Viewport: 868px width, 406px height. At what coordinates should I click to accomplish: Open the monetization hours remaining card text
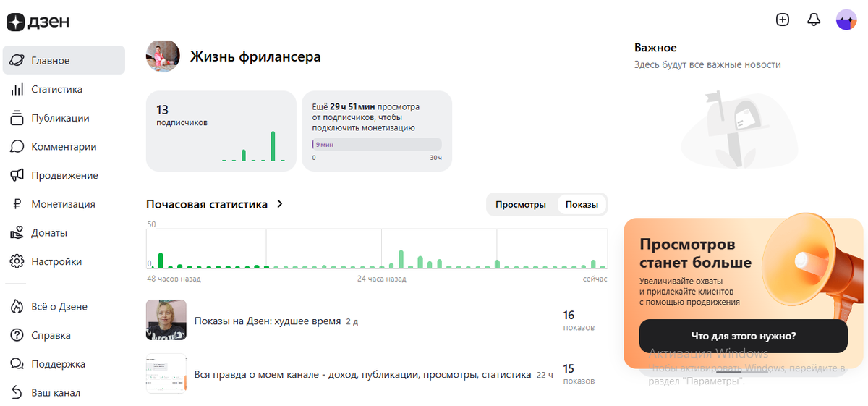coord(365,117)
